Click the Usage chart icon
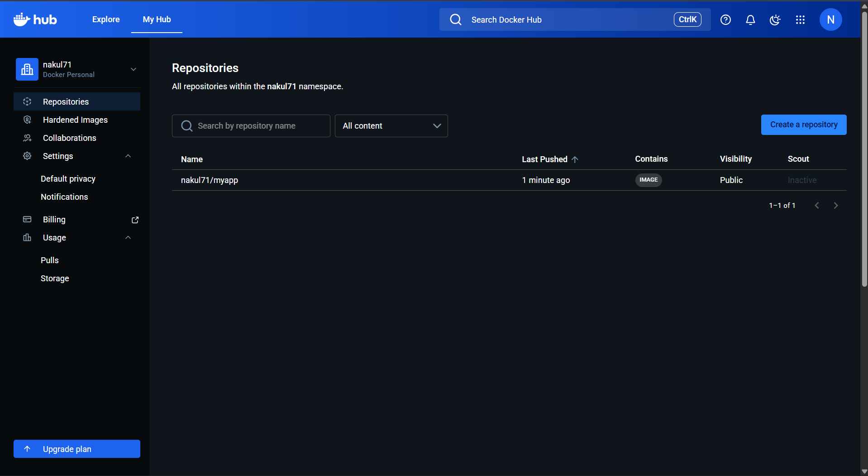Screen dimensions: 868x476 (x=27, y=237)
